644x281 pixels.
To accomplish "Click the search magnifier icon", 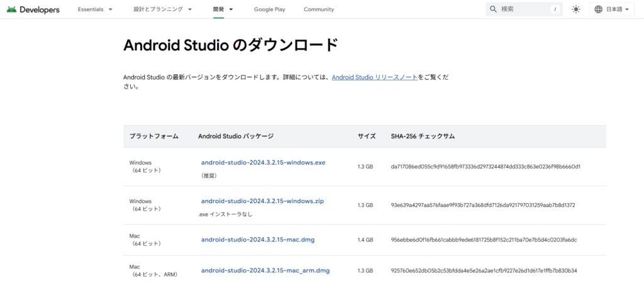I will pyautogui.click(x=493, y=9).
